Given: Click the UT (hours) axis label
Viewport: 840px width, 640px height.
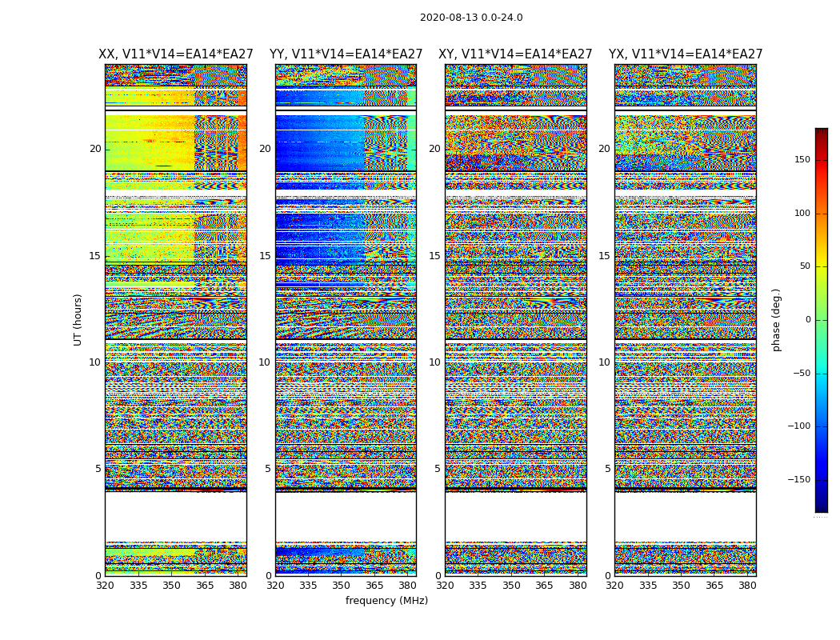Looking at the screenshot, I should (78, 319).
